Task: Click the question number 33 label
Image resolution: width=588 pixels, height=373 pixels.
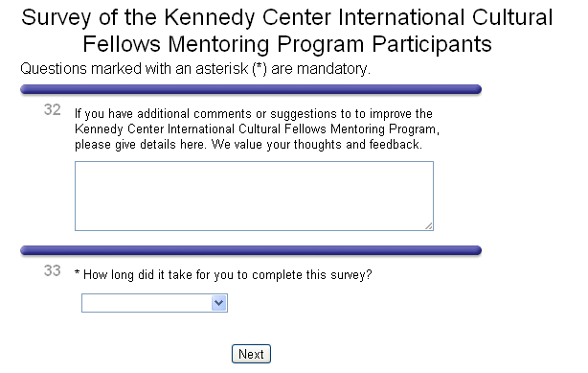Action: (x=52, y=270)
